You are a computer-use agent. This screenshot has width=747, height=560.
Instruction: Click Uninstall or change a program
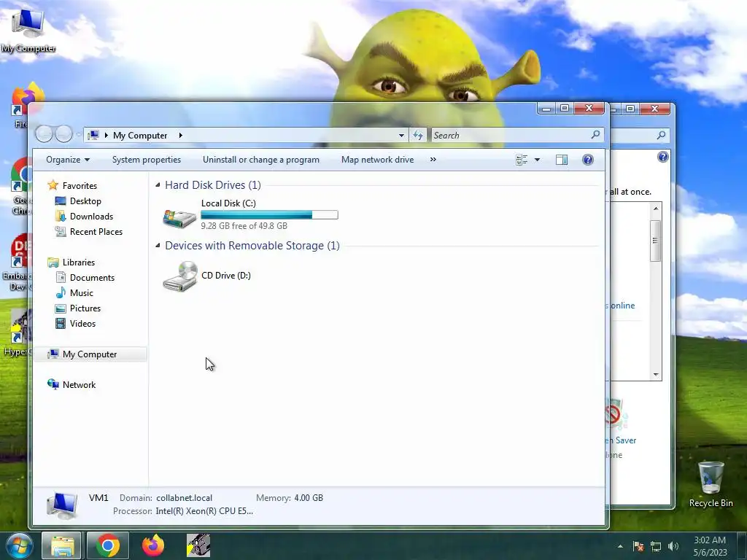[261, 160]
